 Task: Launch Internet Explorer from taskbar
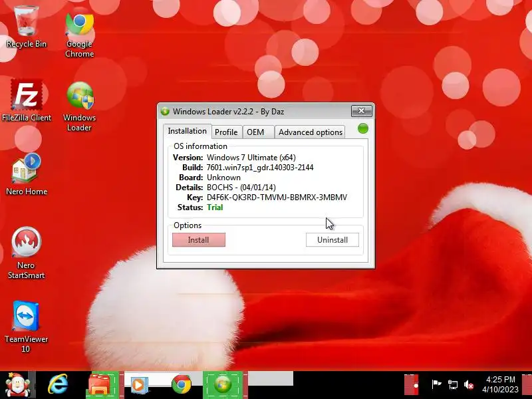[x=58, y=385]
